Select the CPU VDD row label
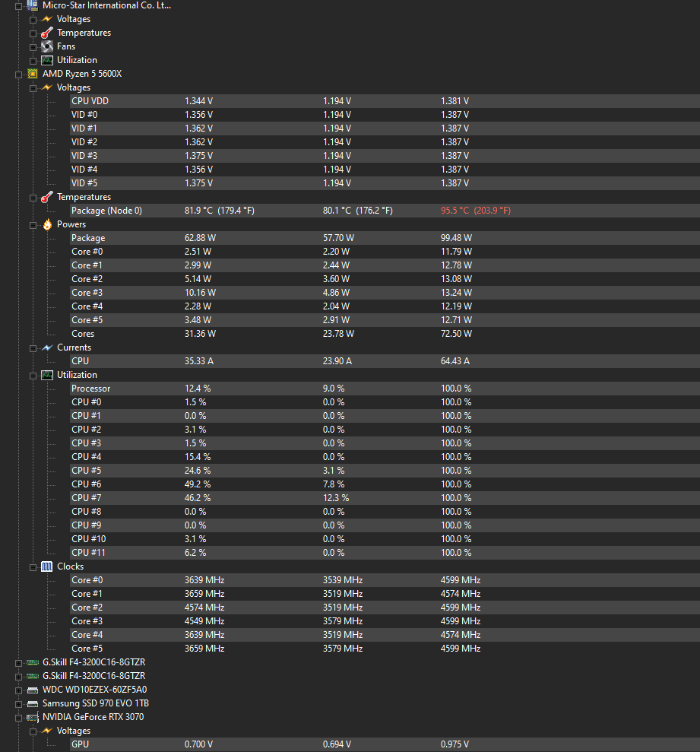 click(x=90, y=101)
